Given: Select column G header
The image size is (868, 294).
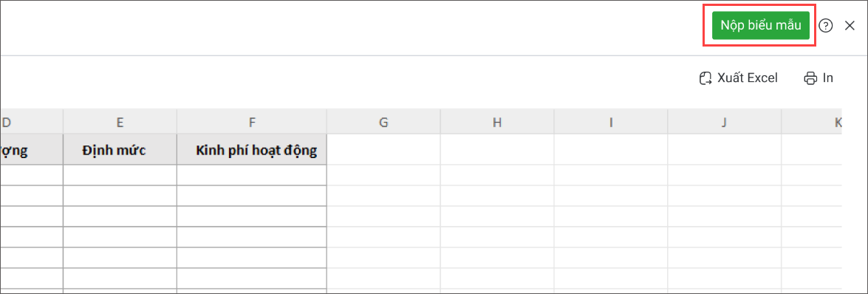Looking at the screenshot, I should (x=383, y=123).
